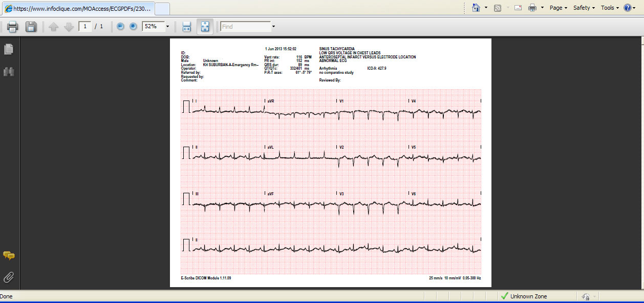Expand the Find options dropdown arrow
This screenshot has height=303, width=644.
tap(273, 27)
